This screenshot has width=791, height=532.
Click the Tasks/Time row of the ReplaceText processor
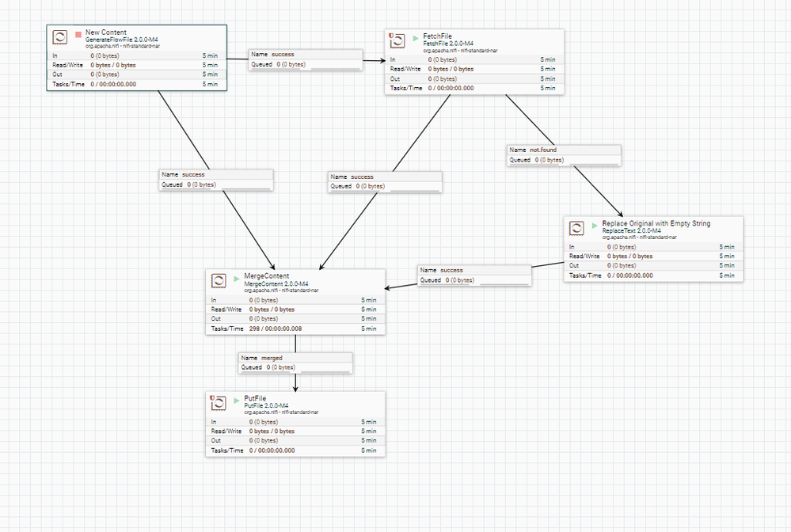pos(653,275)
